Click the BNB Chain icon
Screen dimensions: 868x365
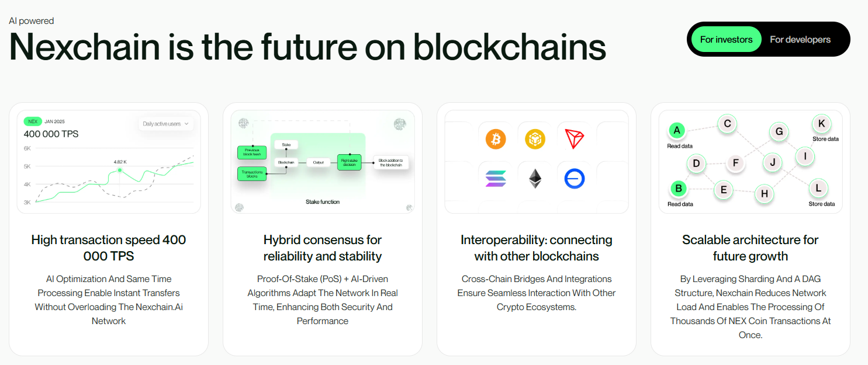pos(534,138)
